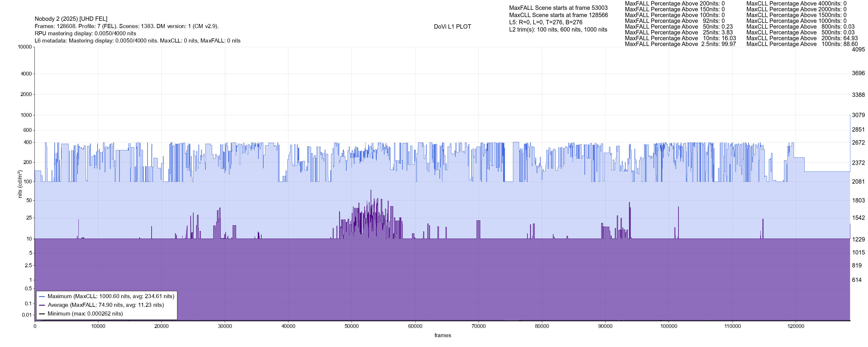
Task: Click 'MaxFALL Percentage Above 10nits: 16.03' statistic
Action: [x=680, y=38]
